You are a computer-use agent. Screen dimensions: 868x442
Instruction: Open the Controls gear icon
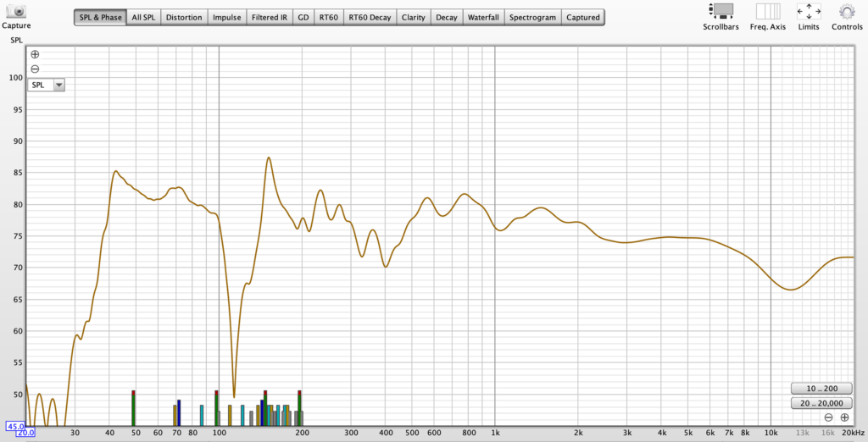[x=846, y=11]
